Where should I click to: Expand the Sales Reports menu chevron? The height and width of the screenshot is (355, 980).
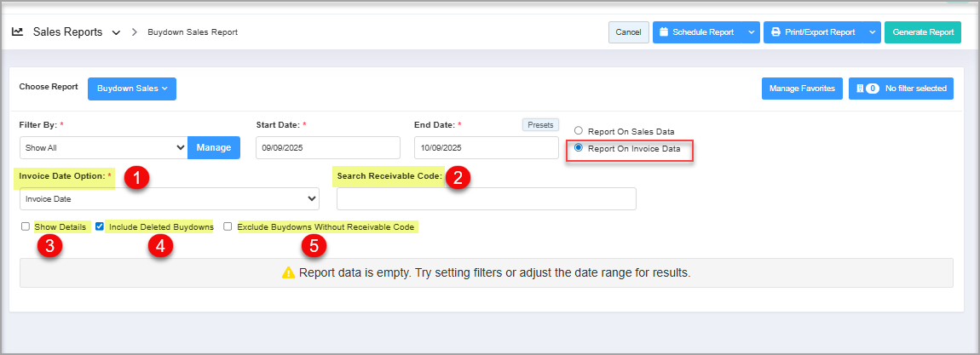tap(116, 32)
